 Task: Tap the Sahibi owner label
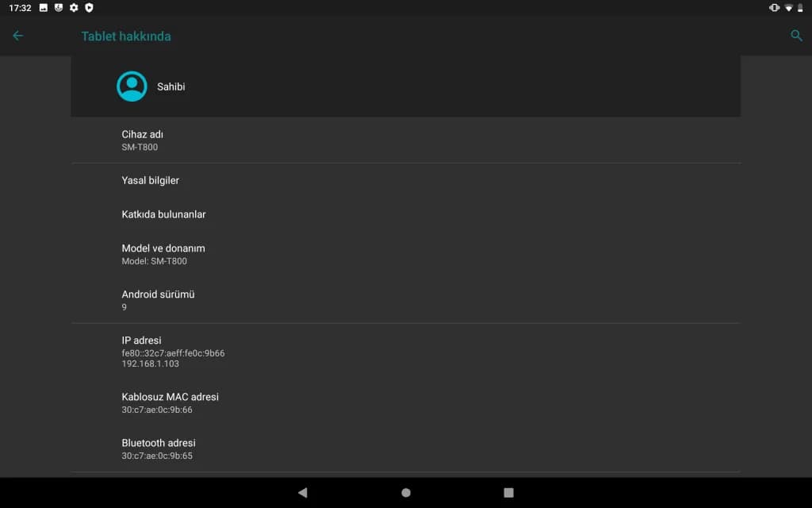click(x=171, y=87)
